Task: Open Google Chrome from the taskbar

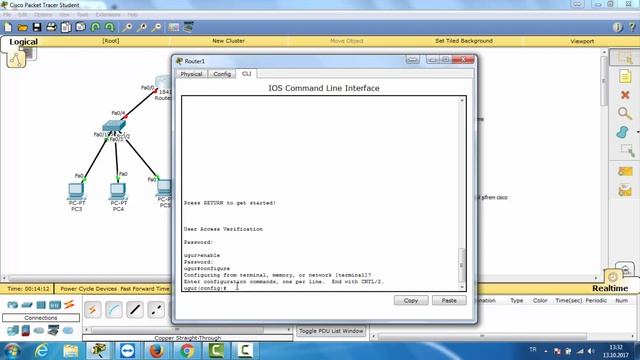Action: [x=187, y=351]
